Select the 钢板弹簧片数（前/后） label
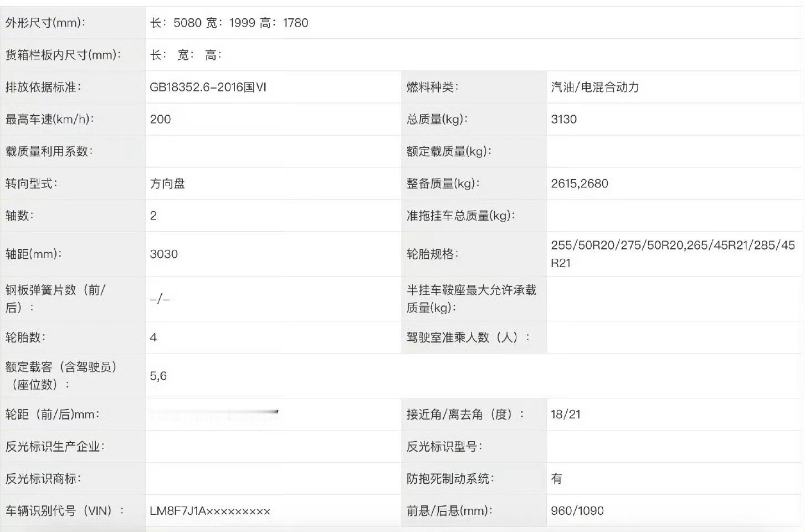Viewport: 805px width, 532px height. [55, 299]
